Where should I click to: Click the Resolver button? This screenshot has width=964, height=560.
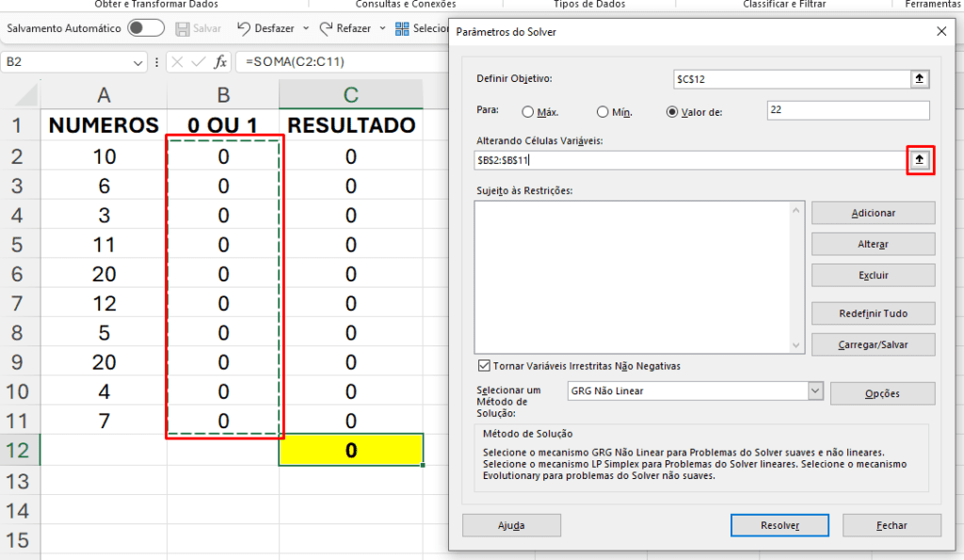779,525
